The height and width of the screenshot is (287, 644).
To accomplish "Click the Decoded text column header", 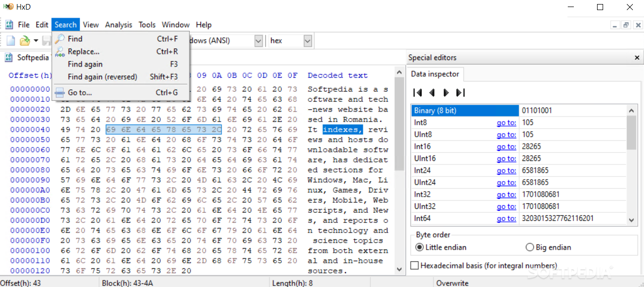I will [x=338, y=76].
